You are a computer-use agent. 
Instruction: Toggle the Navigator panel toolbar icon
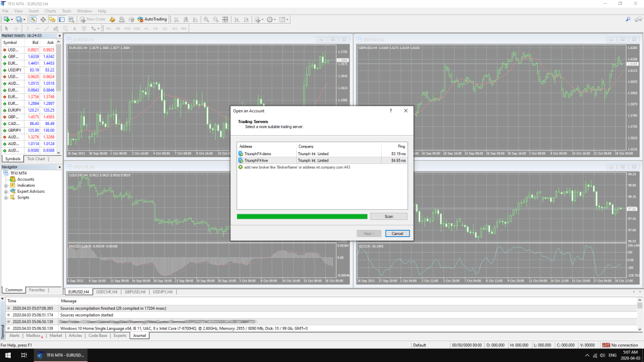pyautogui.click(x=52, y=19)
